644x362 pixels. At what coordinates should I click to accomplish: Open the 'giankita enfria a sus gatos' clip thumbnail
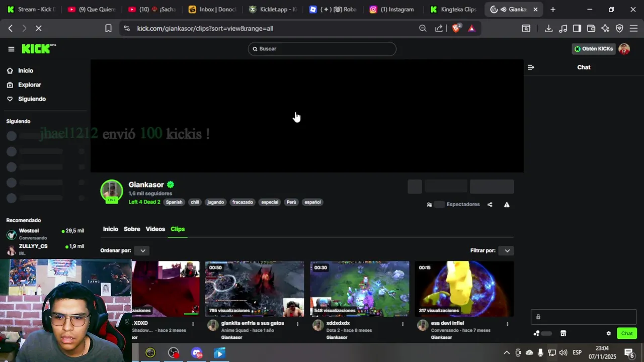click(255, 289)
